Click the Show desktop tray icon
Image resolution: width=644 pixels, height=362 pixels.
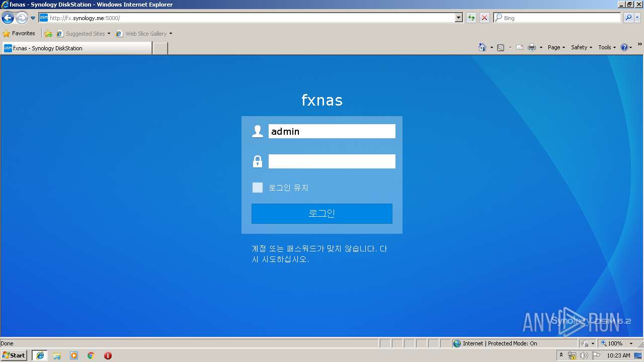tap(638, 356)
